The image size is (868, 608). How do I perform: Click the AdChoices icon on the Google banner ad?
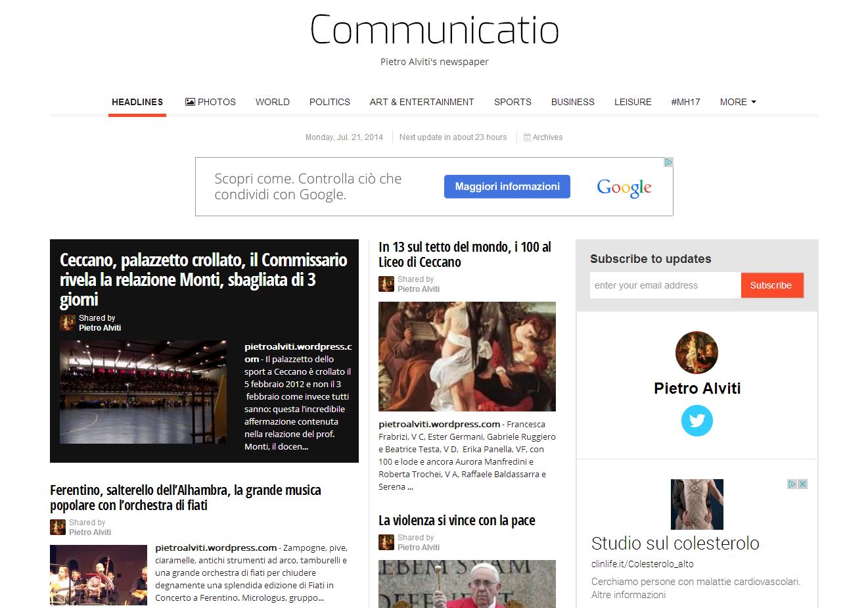click(668, 162)
